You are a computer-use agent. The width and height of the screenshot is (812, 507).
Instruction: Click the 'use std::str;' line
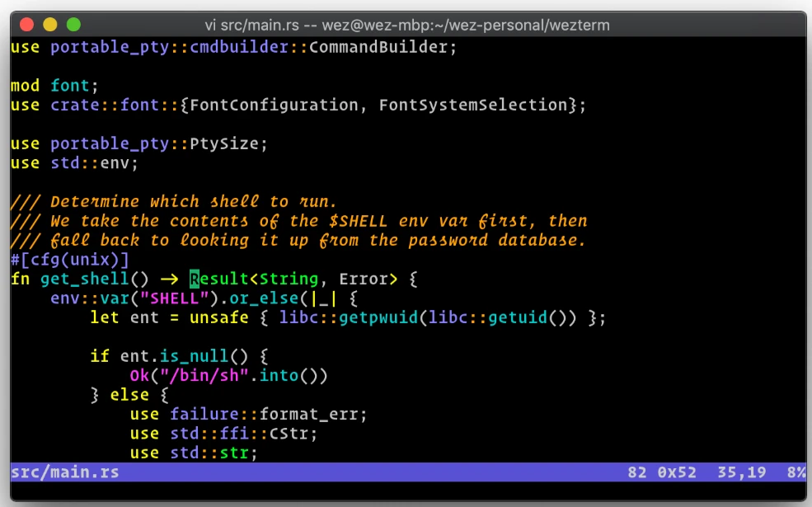tap(194, 453)
